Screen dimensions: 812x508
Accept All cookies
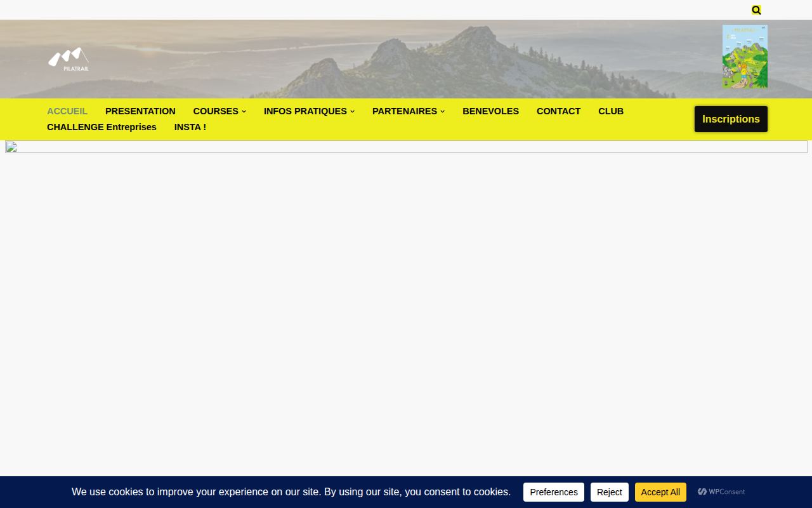coord(660,492)
